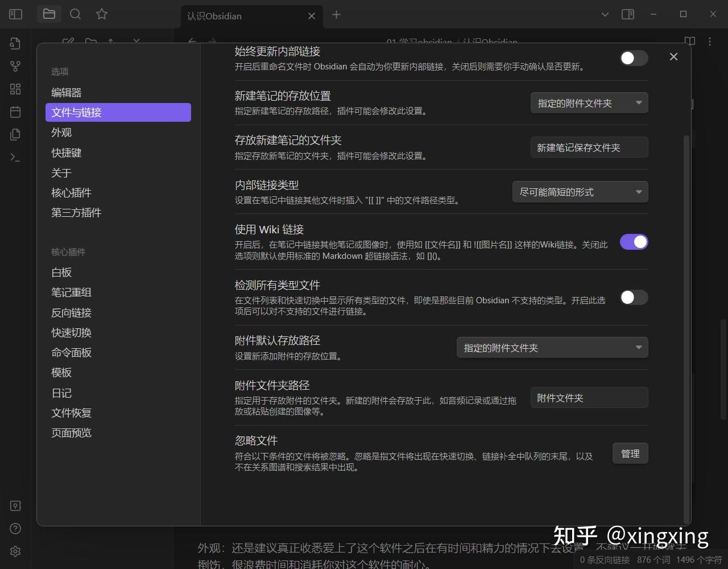This screenshot has height=569, width=728.
Task: Switch to the 外观 settings section
Action: pos(61,132)
